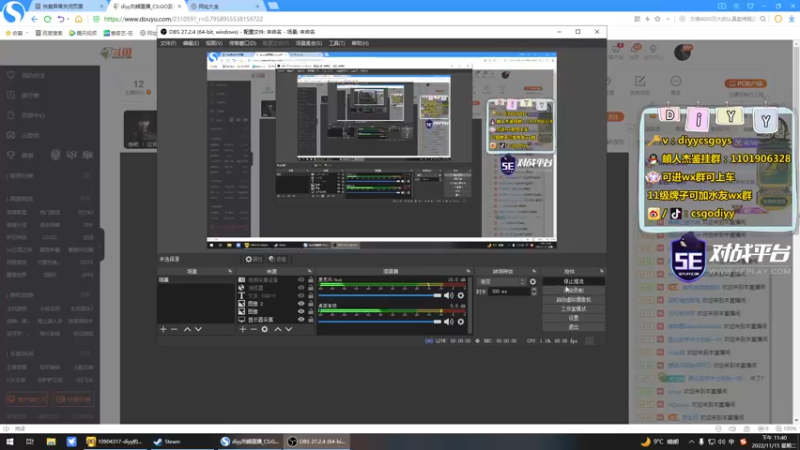Move the selected source down

[x=288, y=330]
